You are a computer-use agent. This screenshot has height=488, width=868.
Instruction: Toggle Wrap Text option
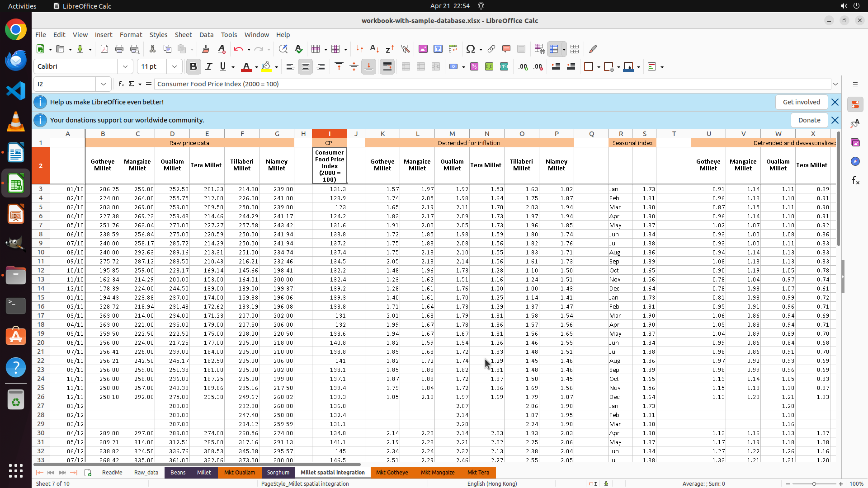point(387,66)
